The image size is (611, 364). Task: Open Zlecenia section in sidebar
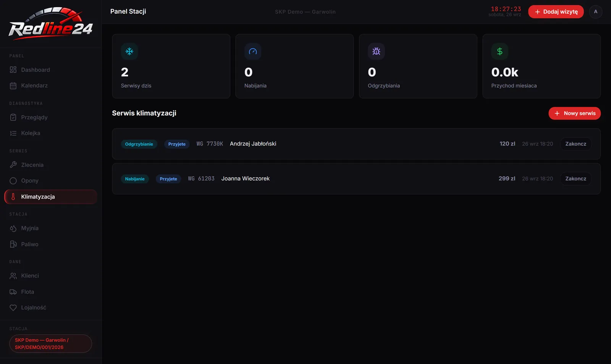point(51,165)
